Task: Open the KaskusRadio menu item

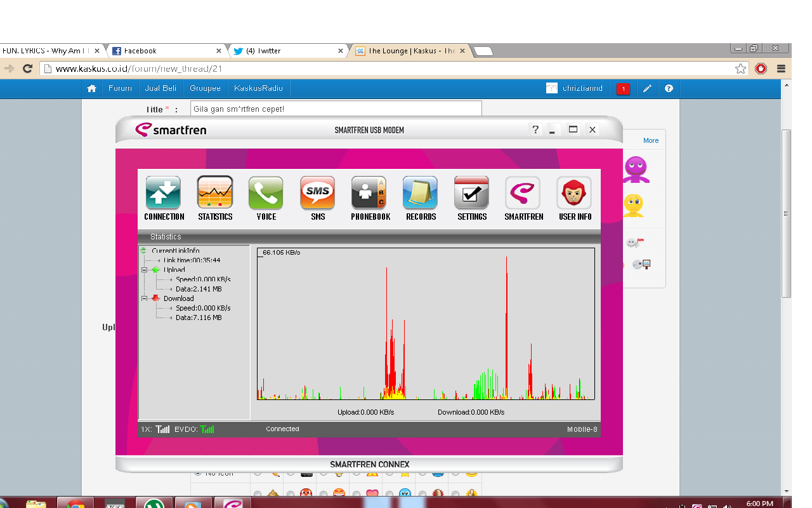Action: coord(258,88)
